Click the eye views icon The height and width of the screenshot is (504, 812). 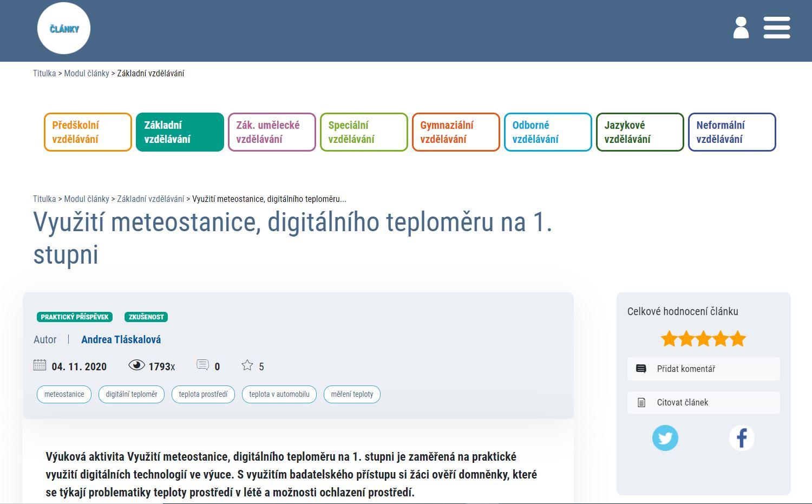(136, 365)
